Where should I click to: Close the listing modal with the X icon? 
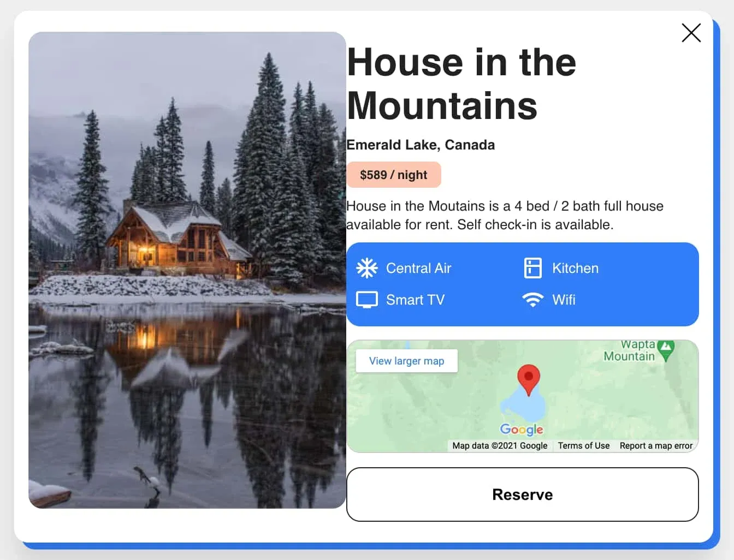click(x=691, y=33)
